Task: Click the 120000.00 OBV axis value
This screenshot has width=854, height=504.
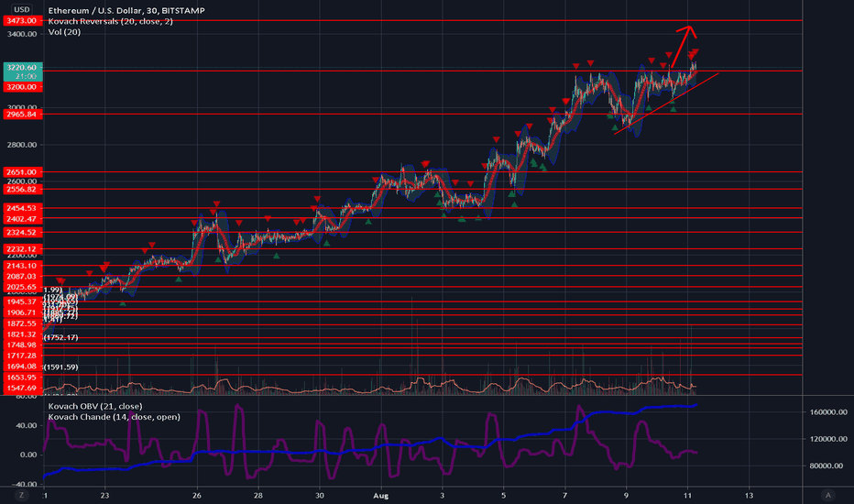Action: (827, 439)
